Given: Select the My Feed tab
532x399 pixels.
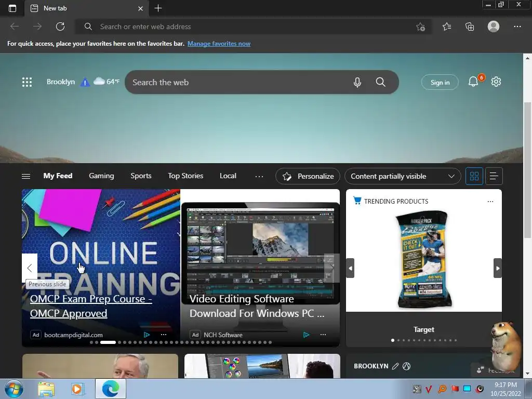Looking at the screenshot, I should 58,176.
